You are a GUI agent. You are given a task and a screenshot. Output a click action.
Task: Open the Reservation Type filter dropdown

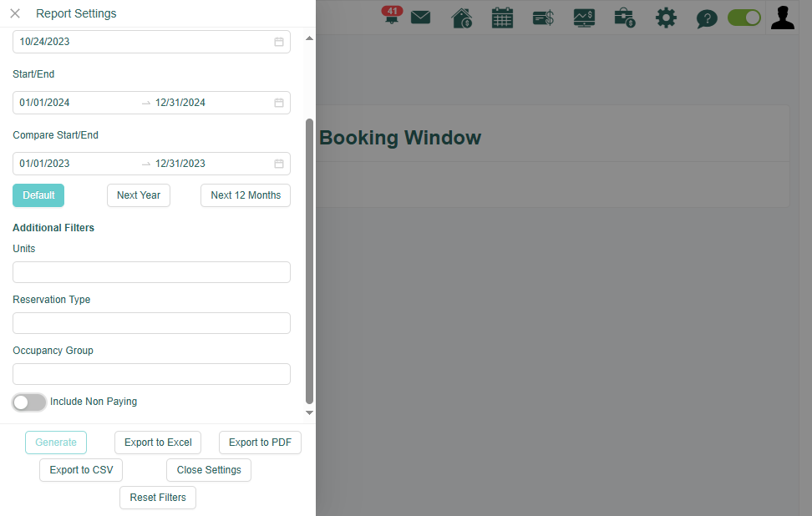[x=151, y=323]
